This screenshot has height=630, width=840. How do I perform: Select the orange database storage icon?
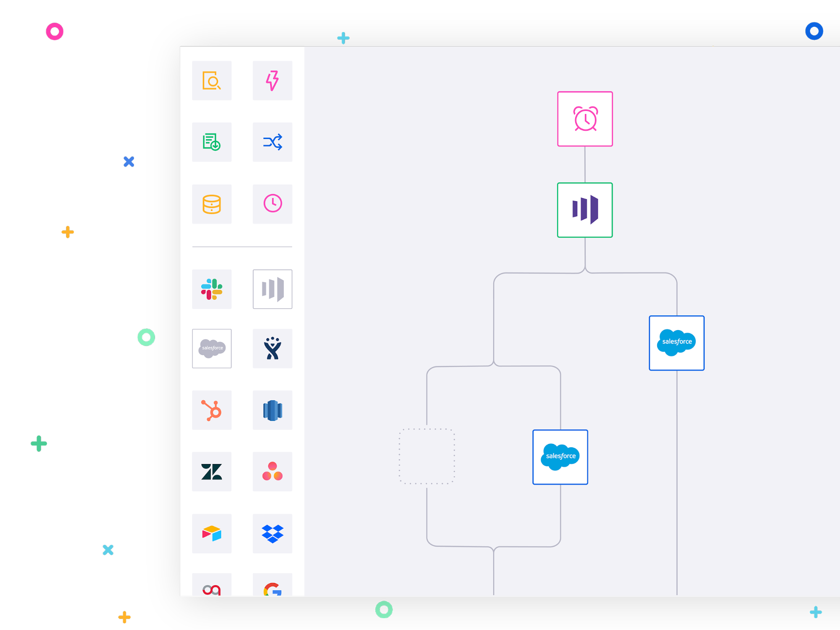tap(211, 204)
